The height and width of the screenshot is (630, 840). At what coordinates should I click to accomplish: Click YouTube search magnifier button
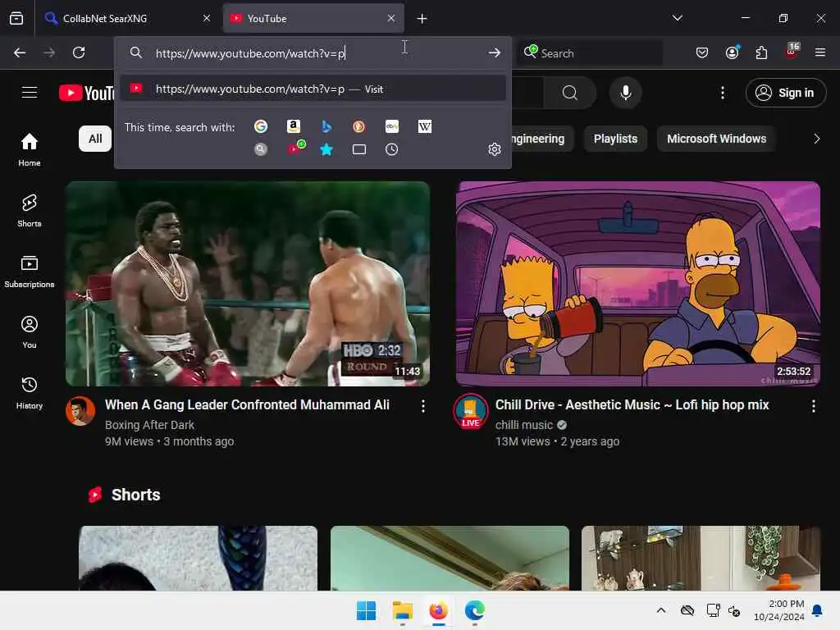tap(570, 93)
